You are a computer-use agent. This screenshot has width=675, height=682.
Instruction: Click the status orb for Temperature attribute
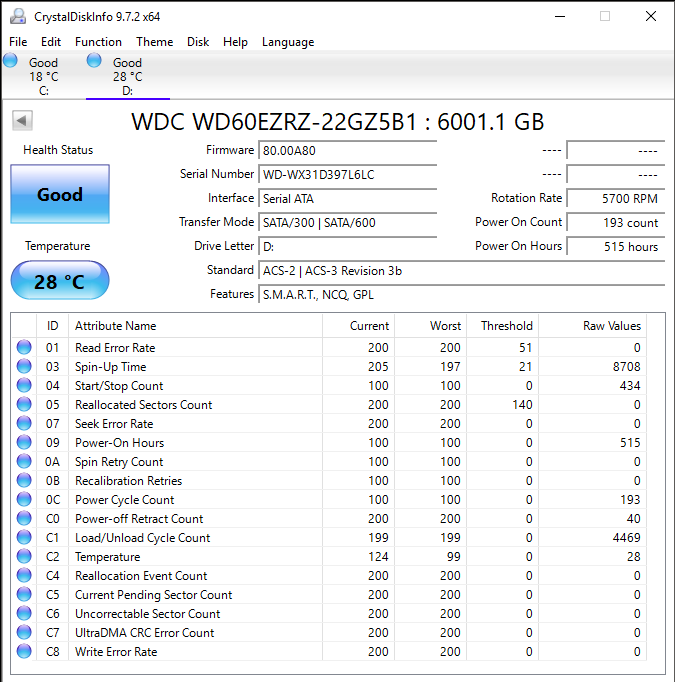tap(24, 556)
